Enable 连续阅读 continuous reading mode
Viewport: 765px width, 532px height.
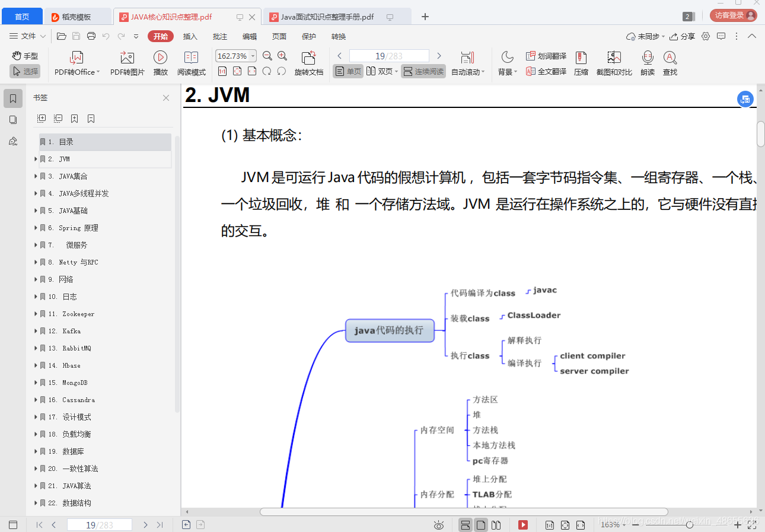tap(423, 71)
